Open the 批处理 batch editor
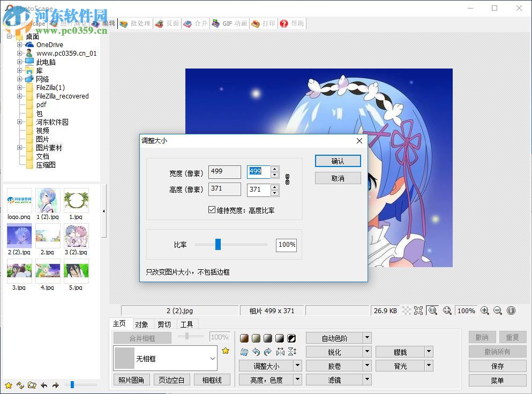 [136, 24]
